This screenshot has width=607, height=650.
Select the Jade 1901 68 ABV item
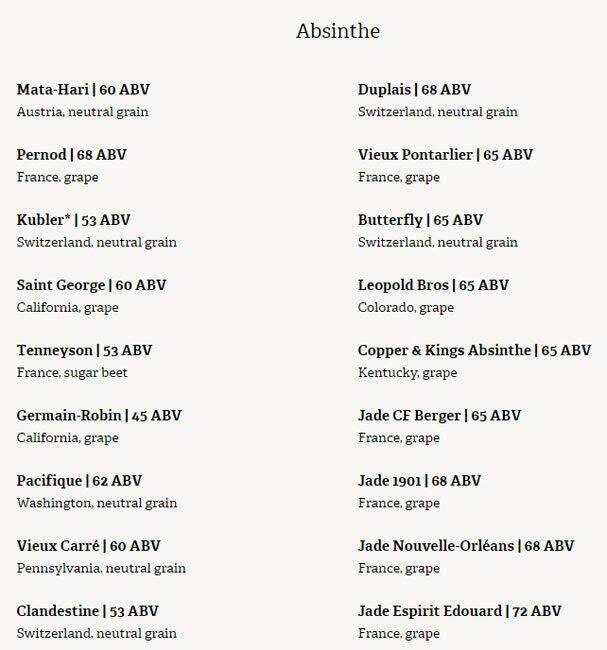[x=419, y=481]
